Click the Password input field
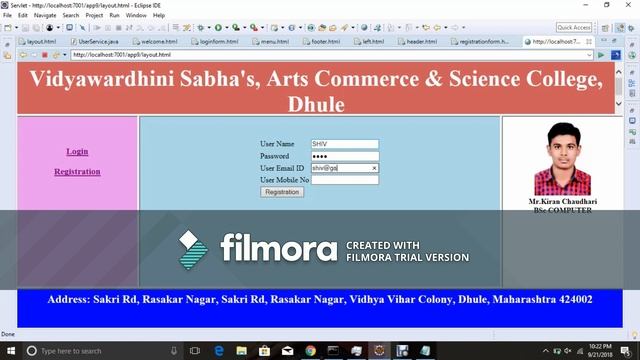The height and width of the screenshot is (360, 640). tap(345, 156)
